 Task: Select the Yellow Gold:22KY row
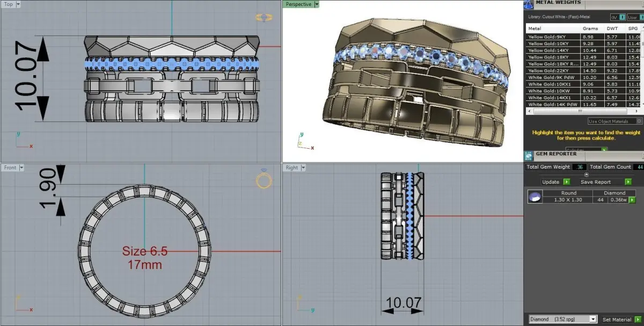coord(584,70)
